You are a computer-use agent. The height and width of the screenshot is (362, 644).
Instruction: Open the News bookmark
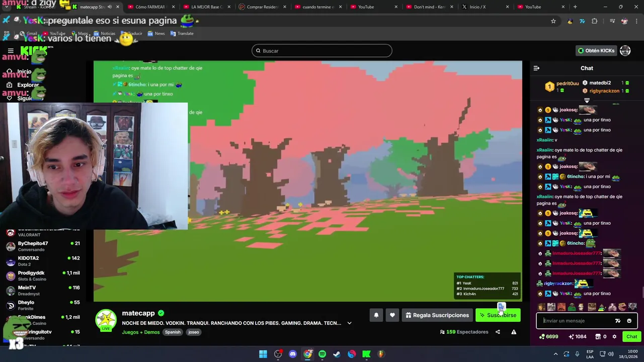(156, 34)
